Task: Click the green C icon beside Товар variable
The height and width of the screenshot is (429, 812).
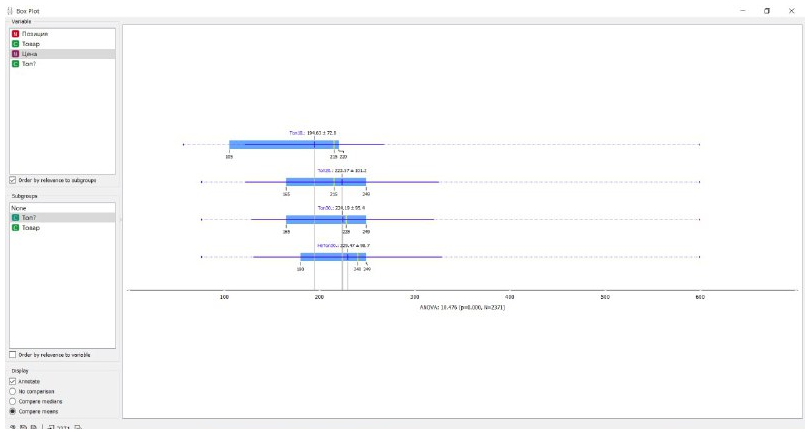Action: click(x=16, y=44)
